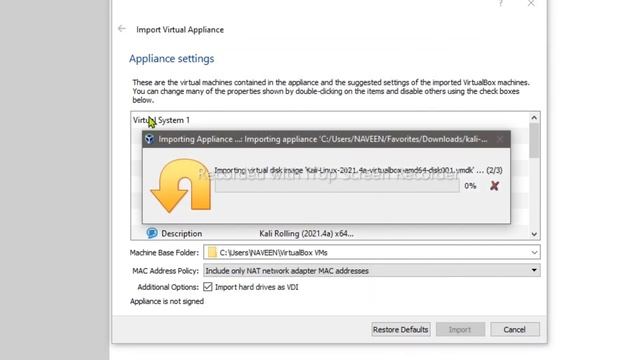Click the Description speech bubble icon
This screenshot has height=360, width=640.
point(152,233)
